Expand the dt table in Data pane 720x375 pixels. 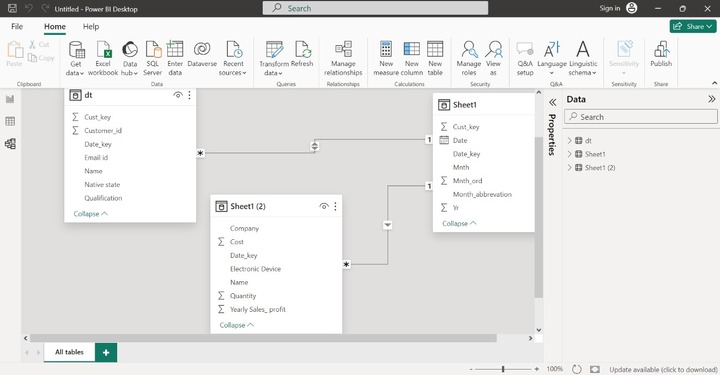coord(569,140)
